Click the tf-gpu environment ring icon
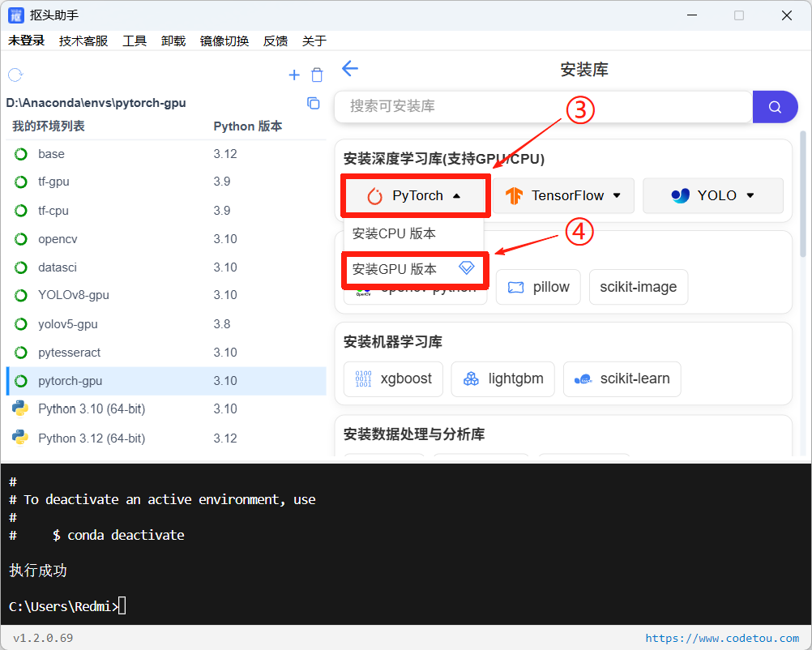812x650 pixels. point(21,182)
